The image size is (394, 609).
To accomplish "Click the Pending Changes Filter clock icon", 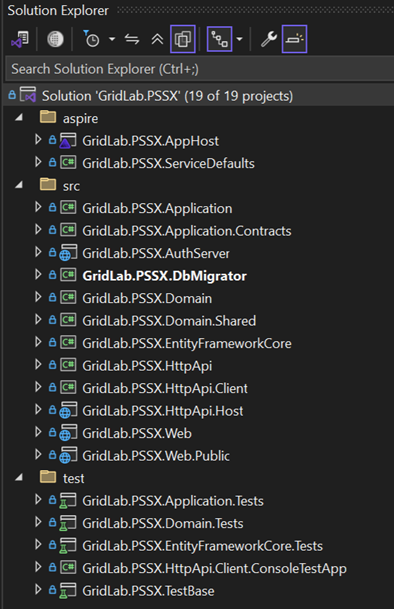I will click(x=92, y=39).
